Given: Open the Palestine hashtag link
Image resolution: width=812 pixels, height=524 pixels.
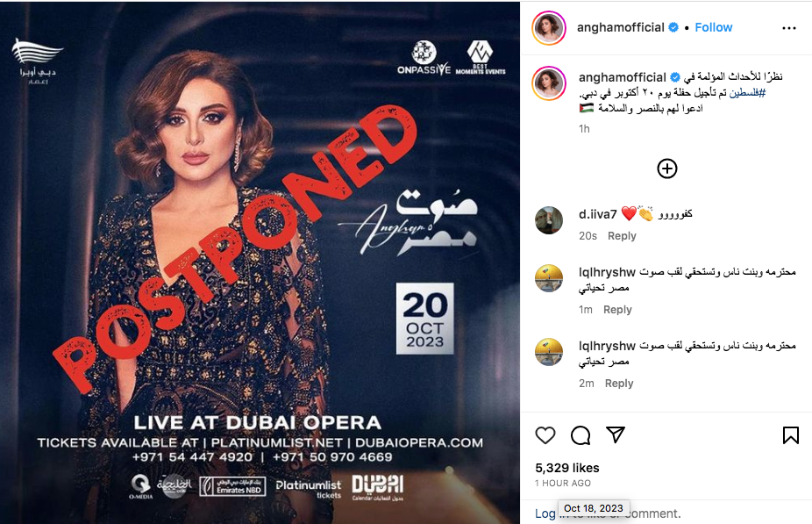Looking at the screenshot, I should [x=747, y=93].
